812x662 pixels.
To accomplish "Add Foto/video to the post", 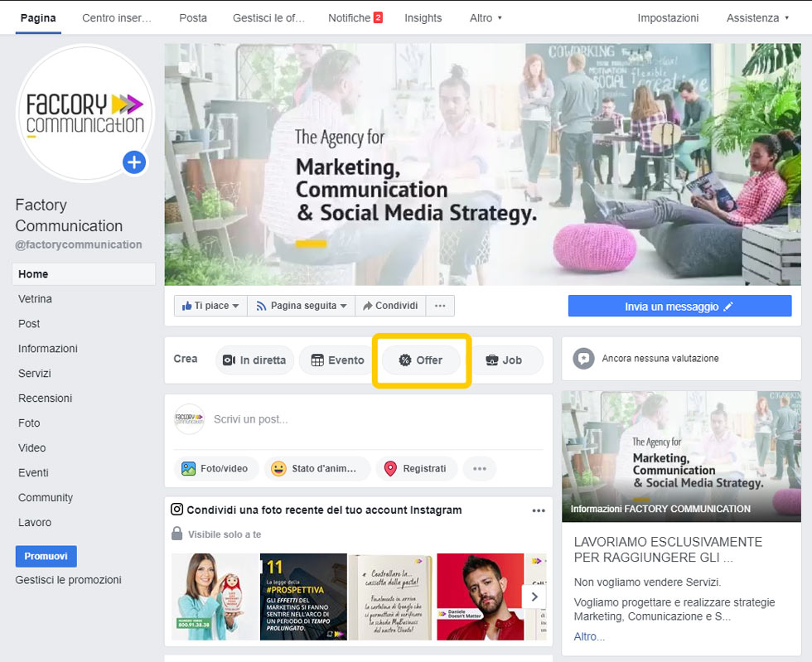I will coord(215,468).
